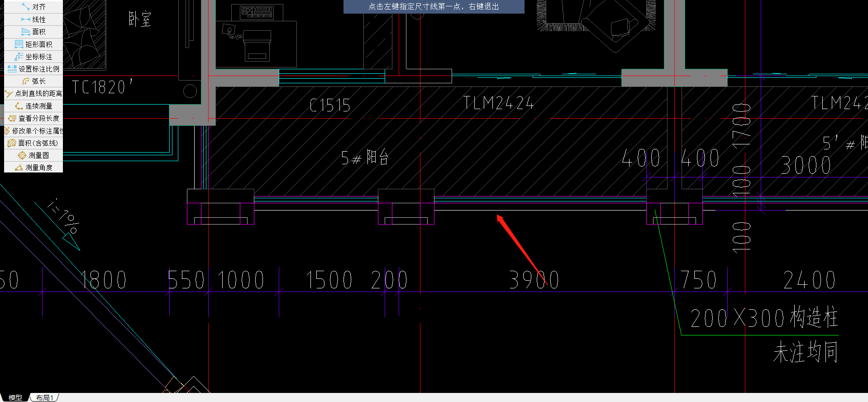Start the 连续测量 continuous measure tool
Image resolution: width=868 pixels, height=402 pixels.
(33, 106)
